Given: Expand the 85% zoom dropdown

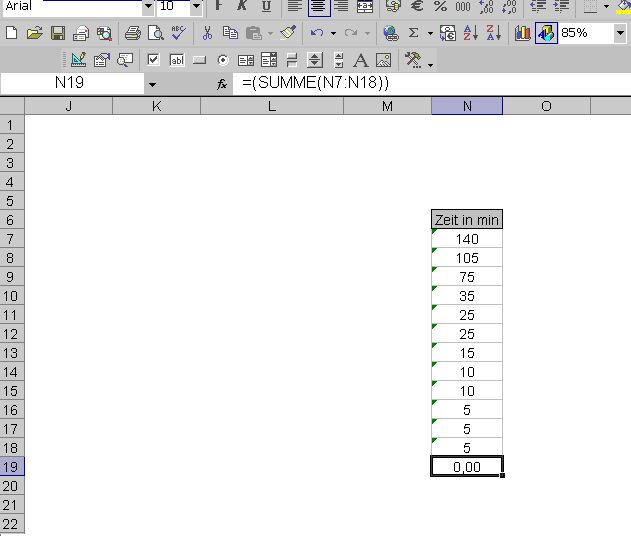Looking at the screenshot, I should tap(621, 33).
